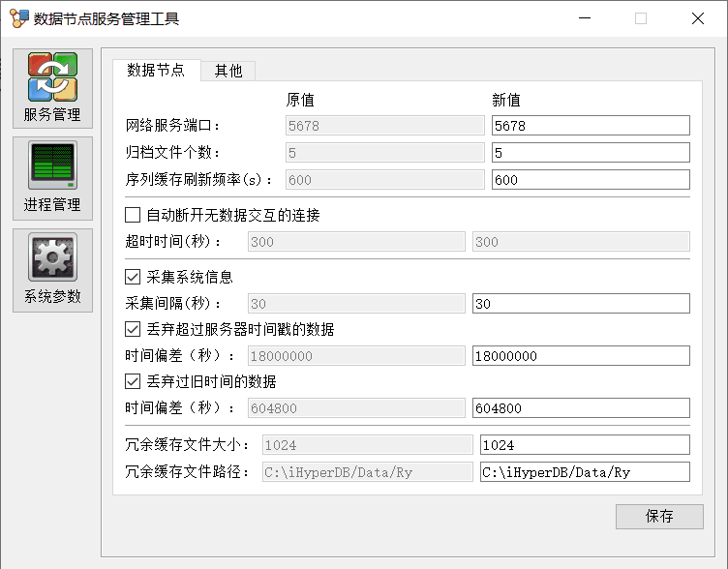Image resolution: width=728 pixels, height=569 pixels.
Task: Uncheck the 采集系统信息 checkbox
Action: [134, 277]
